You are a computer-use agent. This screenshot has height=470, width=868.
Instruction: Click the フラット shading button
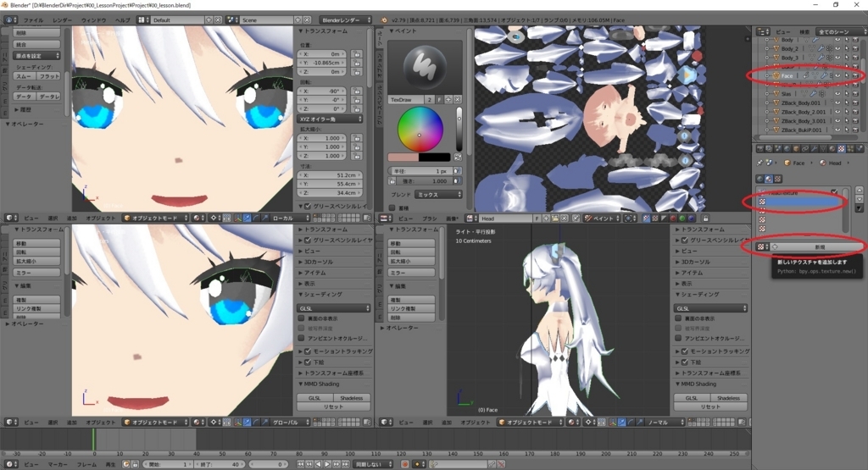pos(48,76)
